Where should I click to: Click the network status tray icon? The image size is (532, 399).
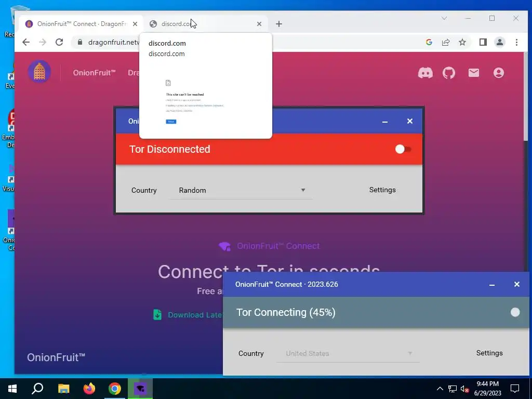(453, 389)
